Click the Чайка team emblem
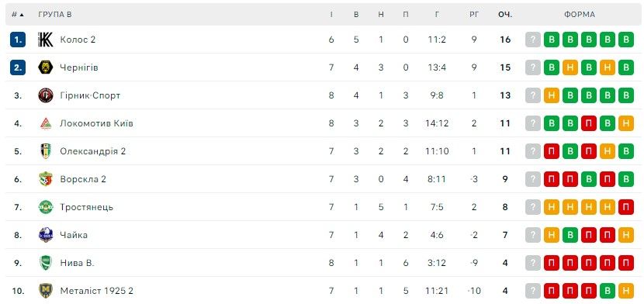The height and width of the screenshot is (304, 644). 46,235
